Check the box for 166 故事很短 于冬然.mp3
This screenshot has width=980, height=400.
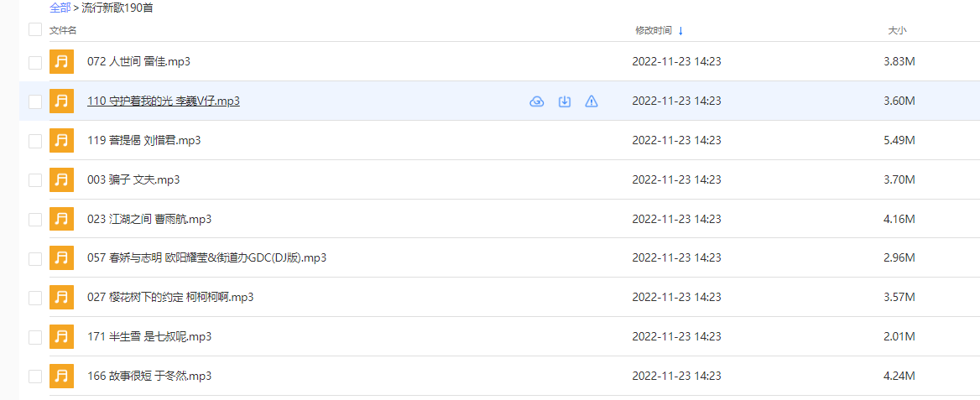tap(35, 377)
